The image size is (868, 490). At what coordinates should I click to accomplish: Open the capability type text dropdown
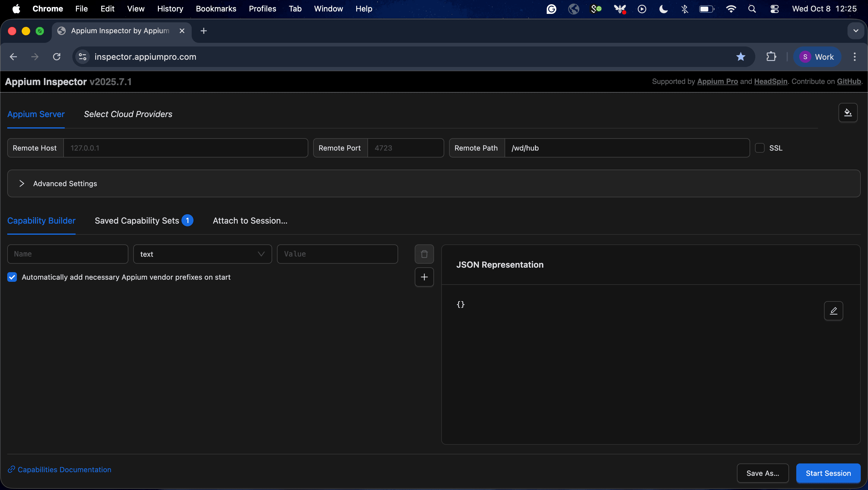tap(202, 254)
